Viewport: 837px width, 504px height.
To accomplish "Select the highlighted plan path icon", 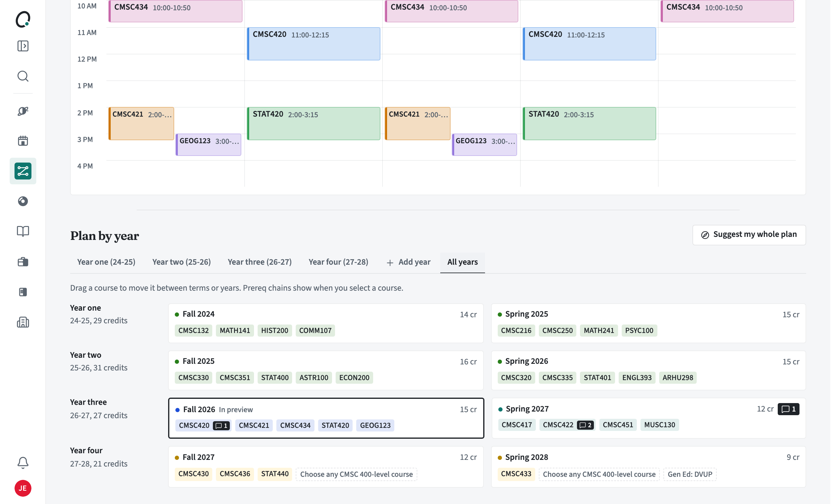I will click(23, 171).
